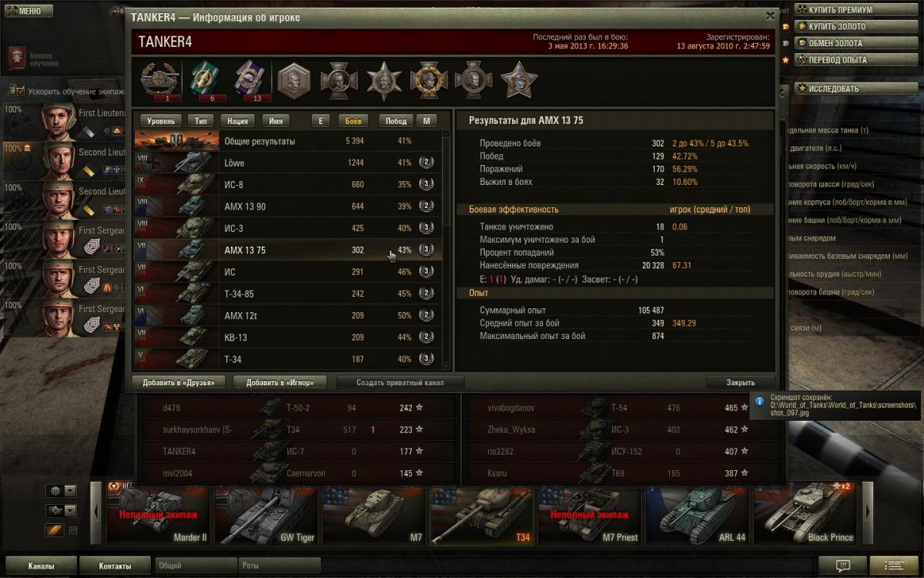Click player vivabogdanov in the background list
Screen dimensions: 924x578
511,408
